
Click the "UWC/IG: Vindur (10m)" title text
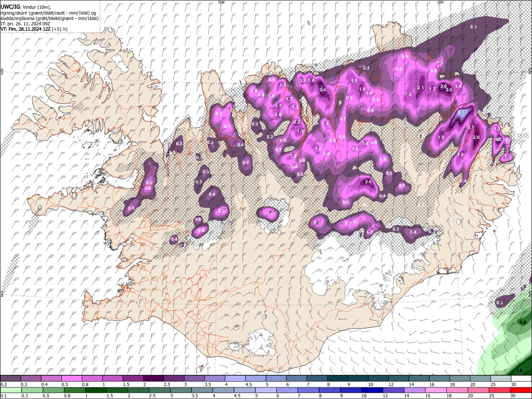click(x=25, y=7)
